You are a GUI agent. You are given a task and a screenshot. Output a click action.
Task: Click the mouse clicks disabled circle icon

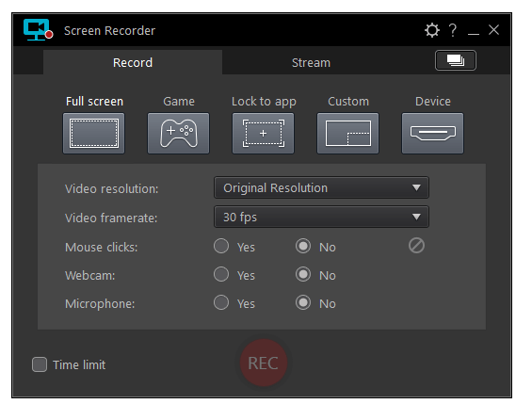[x=416, y=246]
